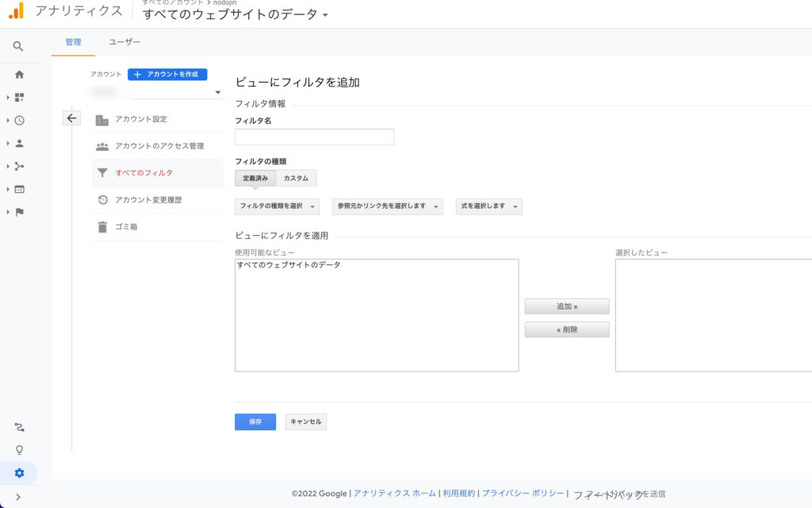The height and width of the screenshot is (508, 812).
Task: Select the カスタム filter type
Action: (296, 178)
